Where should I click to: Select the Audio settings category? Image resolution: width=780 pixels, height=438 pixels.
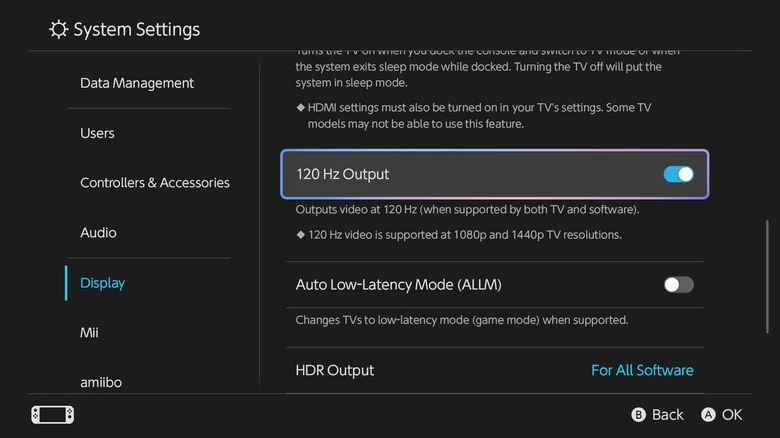(x=98, y=233)
